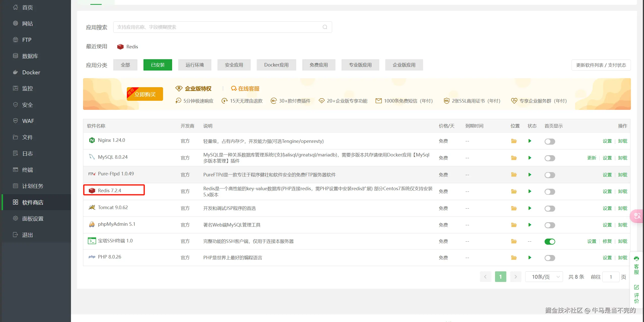Go to next page arrow
644x322 pixels.
(x=516, y=277)
